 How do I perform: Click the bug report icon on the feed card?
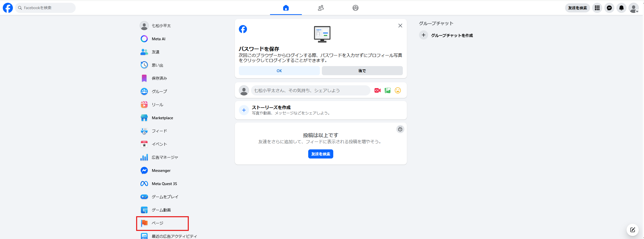tap(400, 129)
